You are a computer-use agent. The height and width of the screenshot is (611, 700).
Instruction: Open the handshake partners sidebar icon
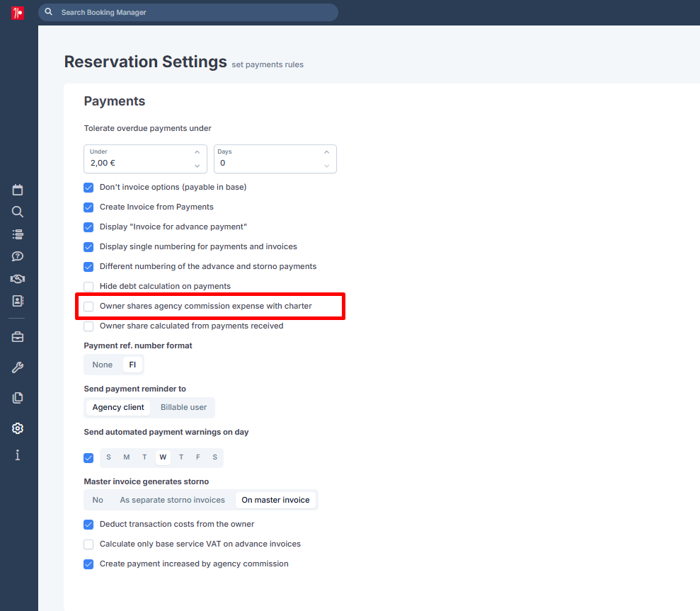(x=18, y=279)
